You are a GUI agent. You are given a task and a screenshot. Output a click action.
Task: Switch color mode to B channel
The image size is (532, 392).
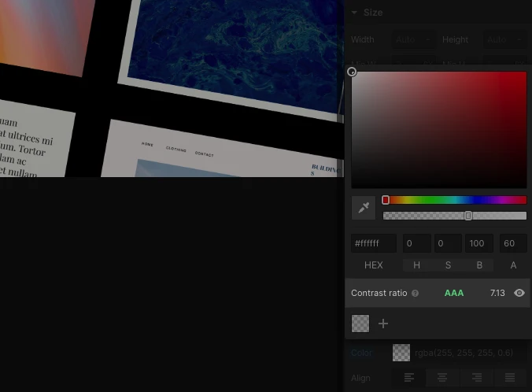(479, 265)
